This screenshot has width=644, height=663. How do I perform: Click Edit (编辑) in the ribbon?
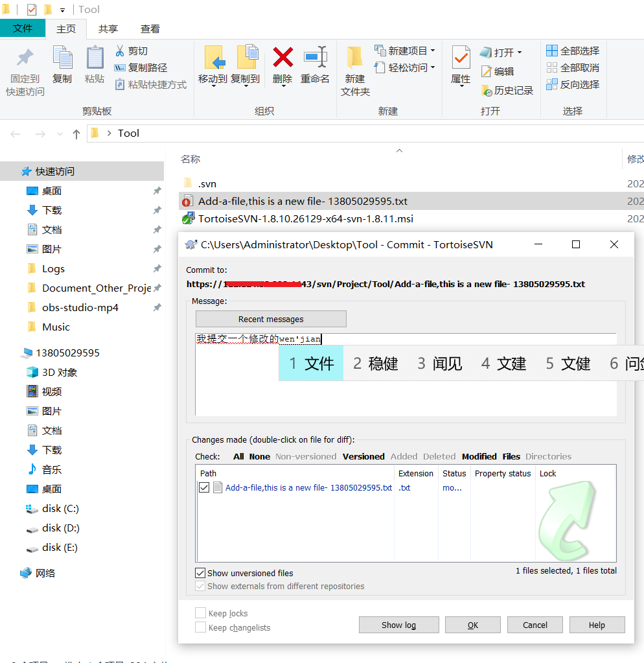point(498,71)
